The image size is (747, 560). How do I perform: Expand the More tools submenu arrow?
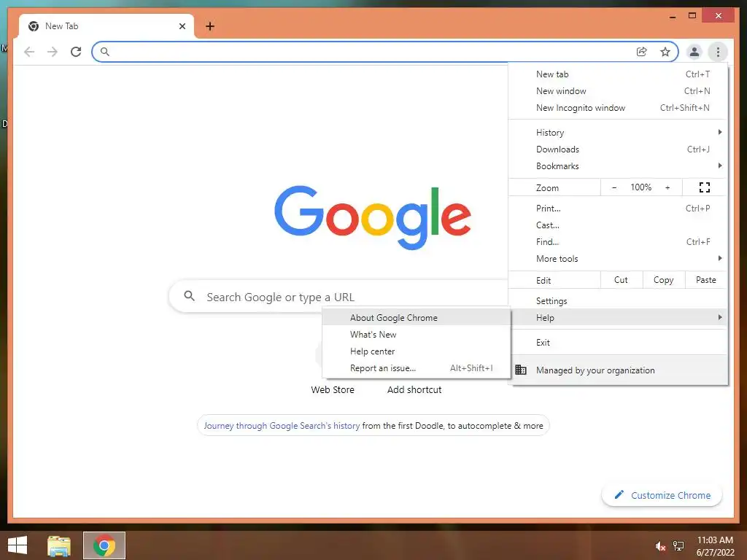click(x=720, y=258)
